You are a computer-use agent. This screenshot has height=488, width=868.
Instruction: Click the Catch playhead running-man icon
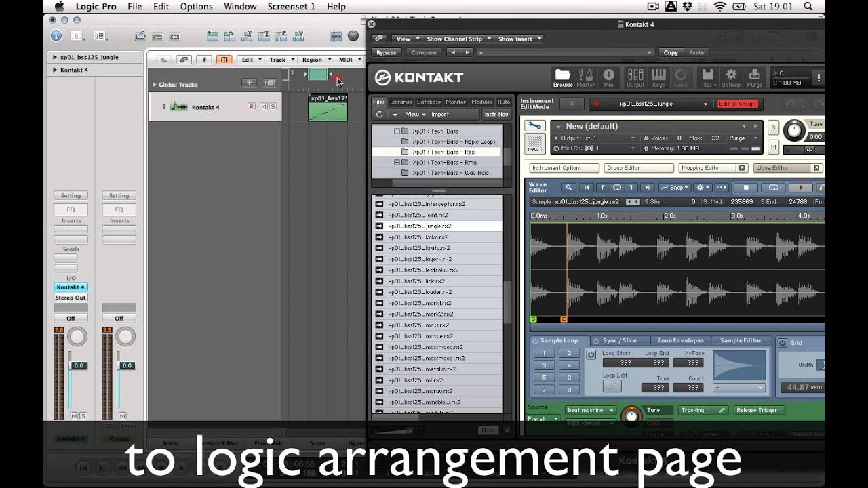point(204,60)
